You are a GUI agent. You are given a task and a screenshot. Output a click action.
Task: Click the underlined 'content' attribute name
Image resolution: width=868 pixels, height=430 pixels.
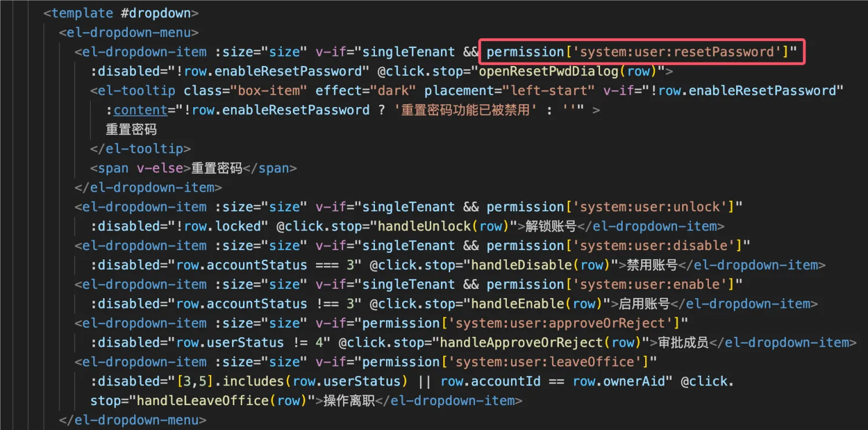(141, 110)
